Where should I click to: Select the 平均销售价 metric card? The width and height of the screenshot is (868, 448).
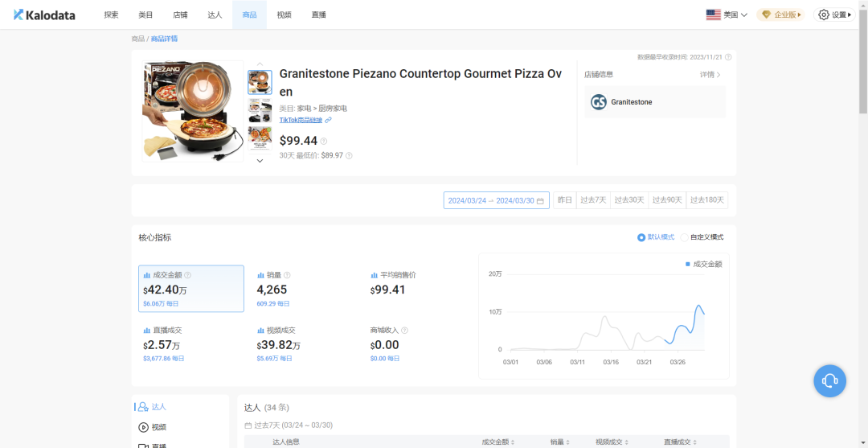click(x=417, y=289)
